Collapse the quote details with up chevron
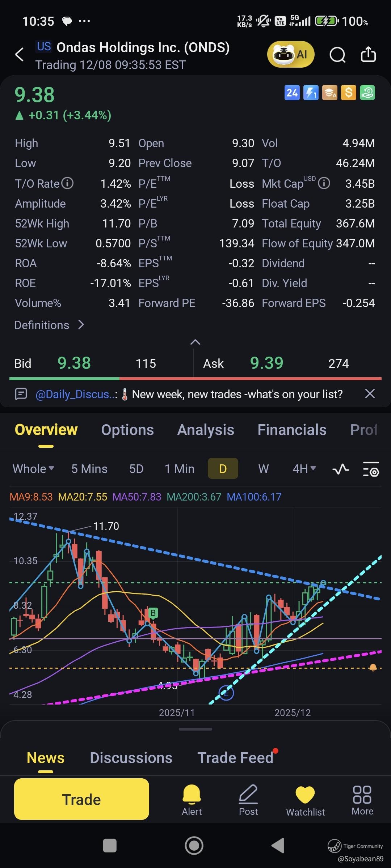This screenshot has width=391, height=868. pos(195,342)
